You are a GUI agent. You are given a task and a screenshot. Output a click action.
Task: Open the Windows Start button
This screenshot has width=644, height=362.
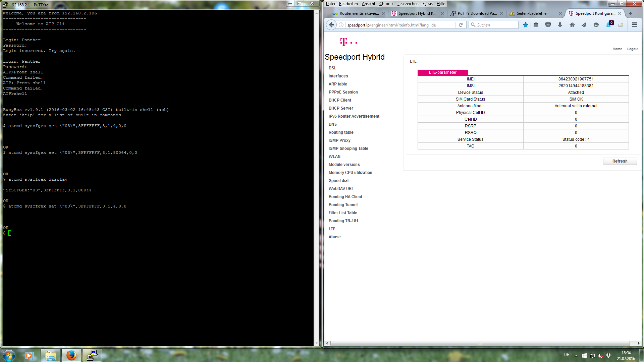(9, 355)
